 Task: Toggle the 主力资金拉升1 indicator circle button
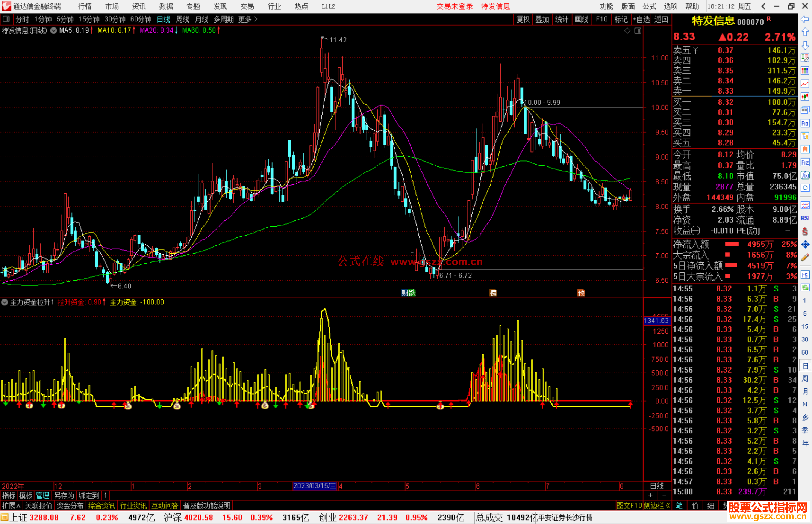tap(5, 302)
